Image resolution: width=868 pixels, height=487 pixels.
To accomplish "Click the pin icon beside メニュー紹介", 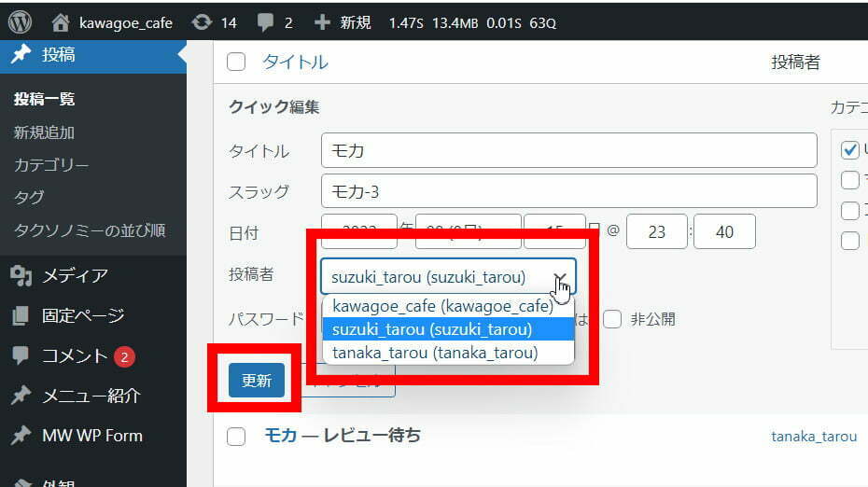I will coord(21,396).
